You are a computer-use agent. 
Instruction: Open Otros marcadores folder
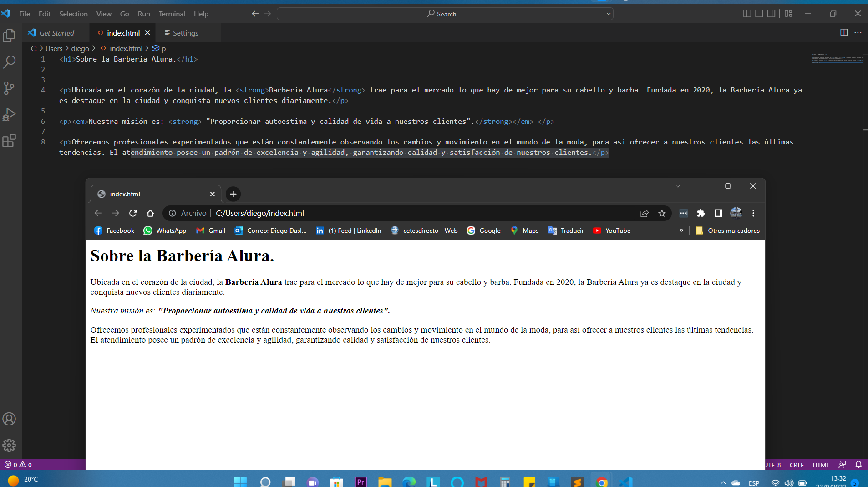click(733, 231)
